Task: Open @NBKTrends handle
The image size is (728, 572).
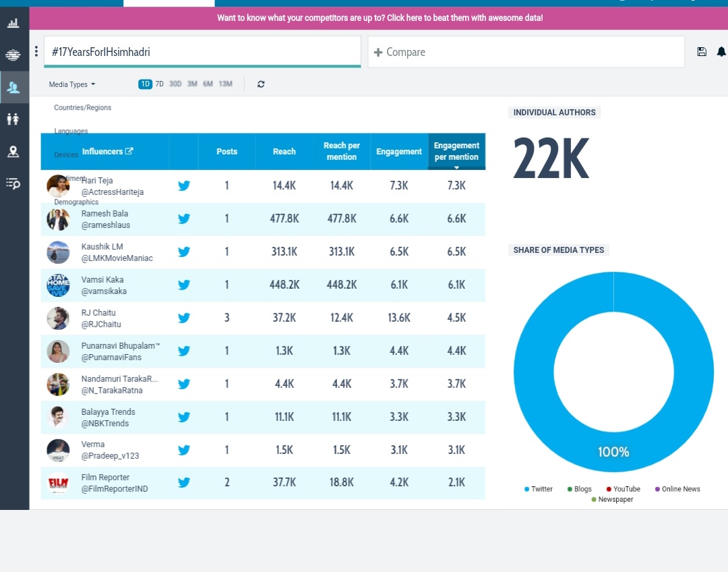Action: 105,424
